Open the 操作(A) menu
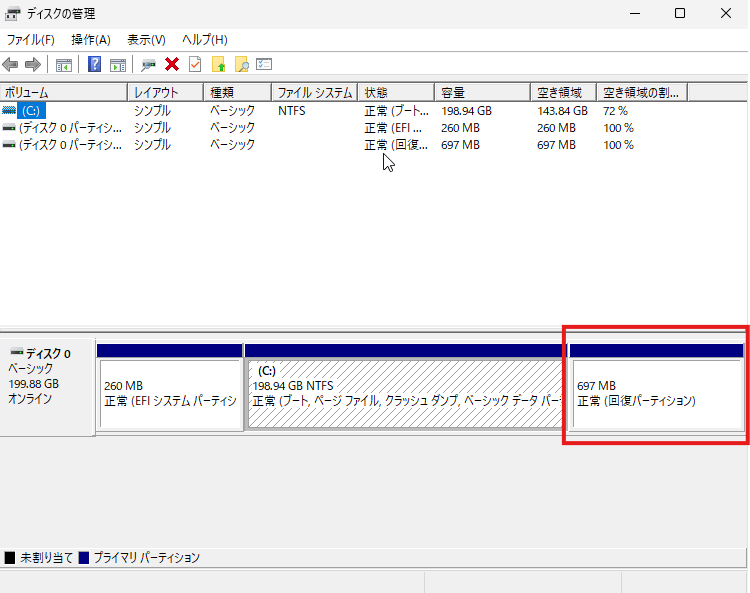 pos(91,40)
